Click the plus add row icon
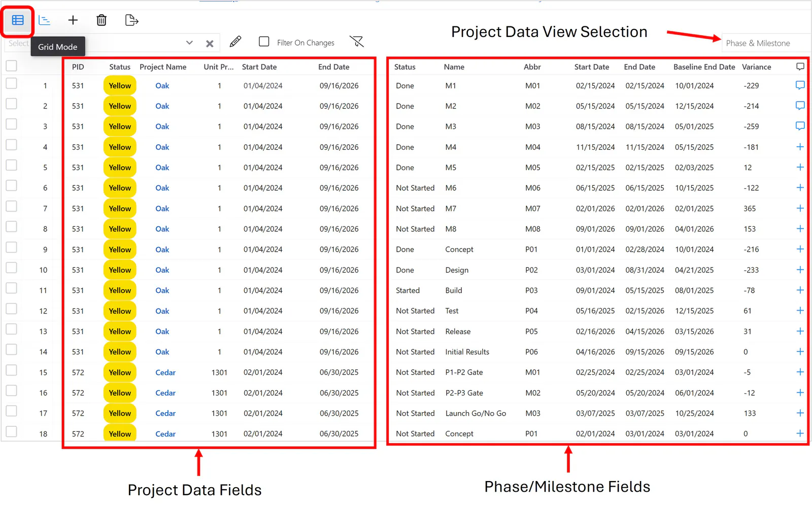This screenshot has width=812, height=510. tap(73, 20)
